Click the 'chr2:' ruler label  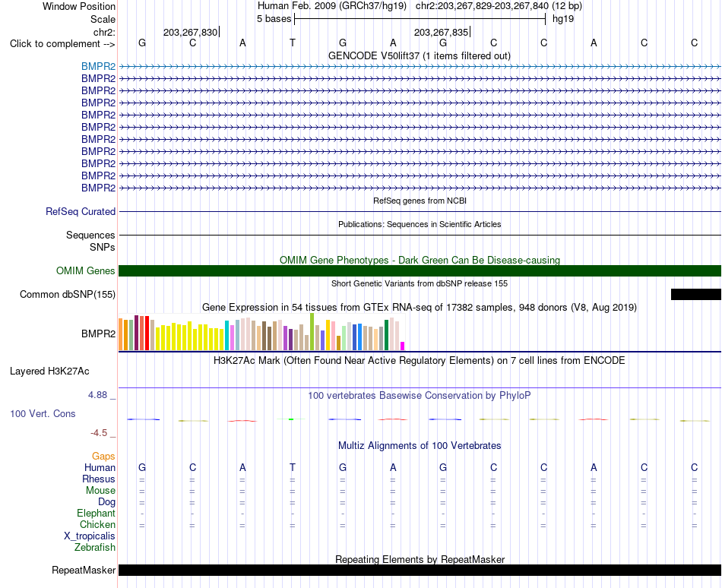pyautogui.click(x=104, y=32)
